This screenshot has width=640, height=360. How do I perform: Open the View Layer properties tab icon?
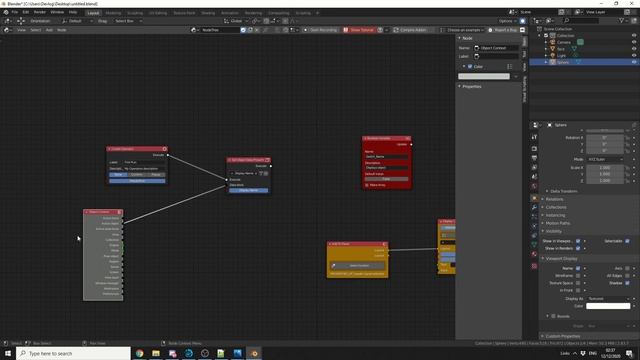click(x=534, y=167)
